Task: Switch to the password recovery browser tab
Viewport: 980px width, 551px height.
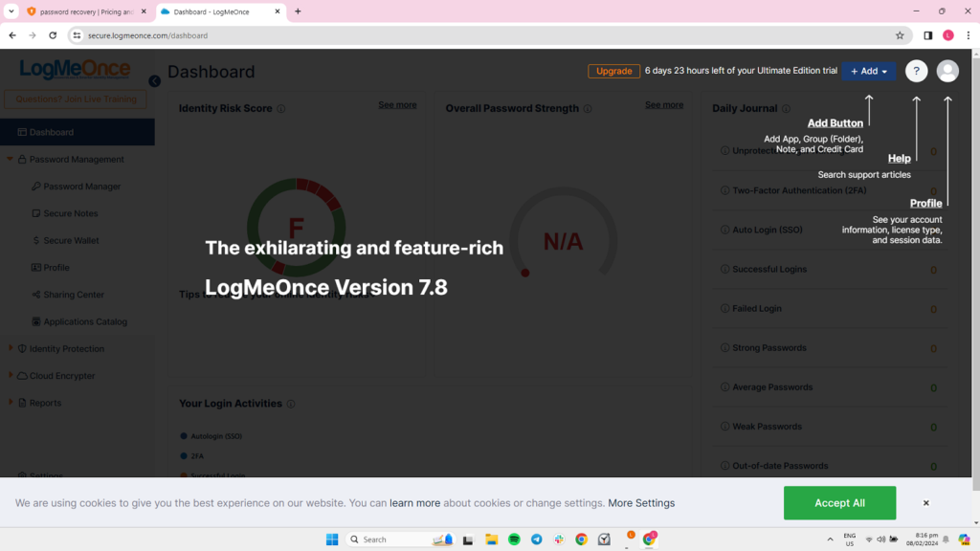Action: [86, 11]
